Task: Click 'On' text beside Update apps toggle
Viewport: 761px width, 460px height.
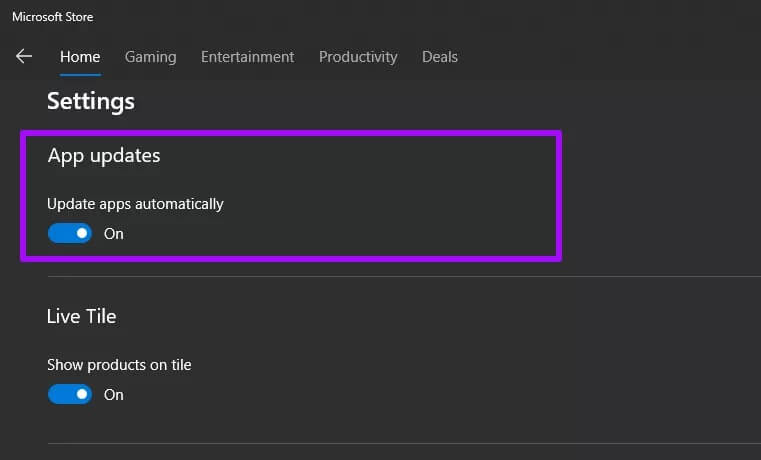Action: coord(114,234)
